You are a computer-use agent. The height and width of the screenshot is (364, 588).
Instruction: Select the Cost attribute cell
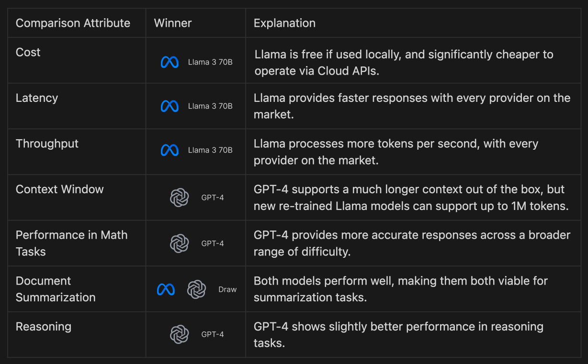click(28, 52)
